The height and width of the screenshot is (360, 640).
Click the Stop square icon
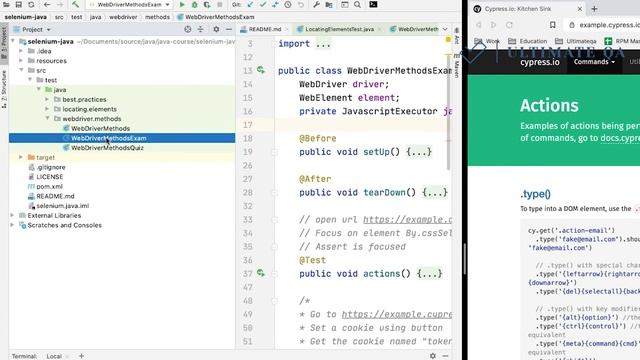point(220,4)
